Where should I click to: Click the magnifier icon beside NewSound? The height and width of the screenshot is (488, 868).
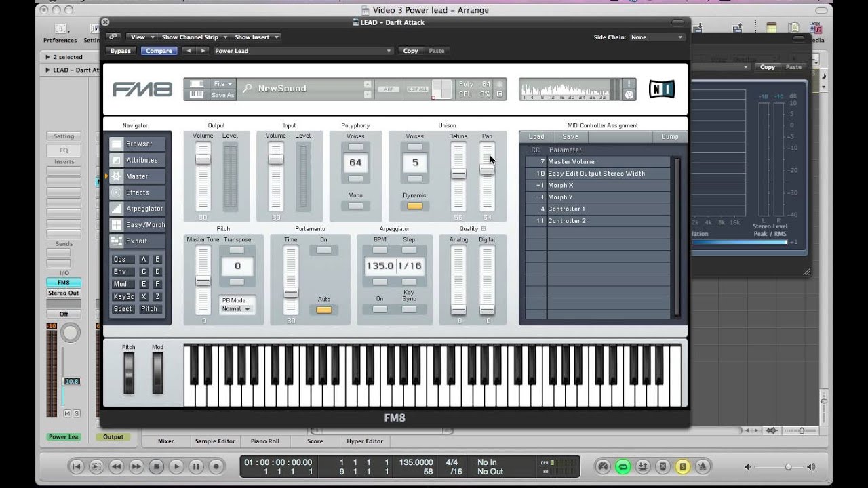click(x=248, y=89)
